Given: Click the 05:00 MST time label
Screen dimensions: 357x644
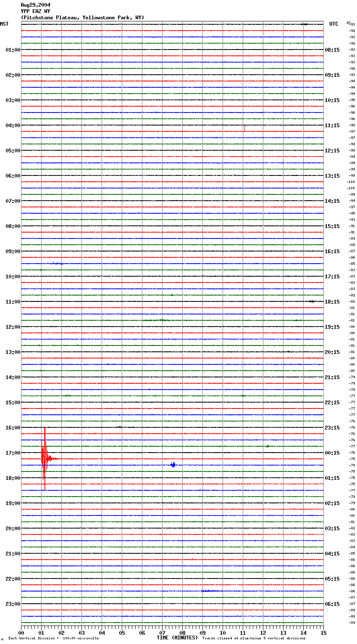Looking at the screenshot, I should pyautogui.click(x=13, y=151).
